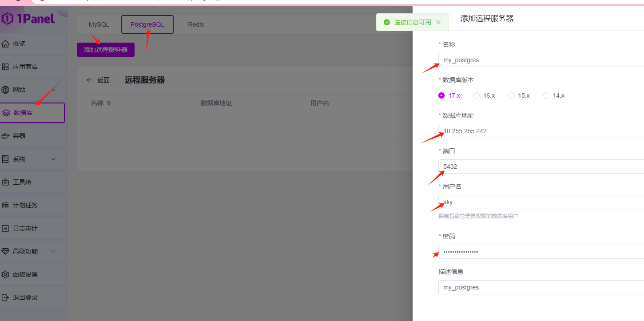Open 面板设置 panel settings
This screenshot has height=321, width=644.
(x=32, y=274)
